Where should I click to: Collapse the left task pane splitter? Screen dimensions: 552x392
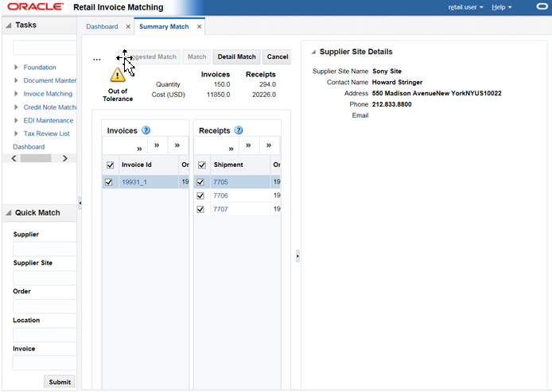pyautogui.click(x=80, y=203)
